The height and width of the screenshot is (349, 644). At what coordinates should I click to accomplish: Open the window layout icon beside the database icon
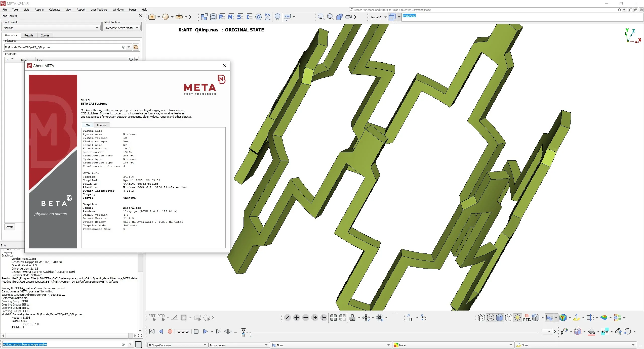tap(204, 17)
